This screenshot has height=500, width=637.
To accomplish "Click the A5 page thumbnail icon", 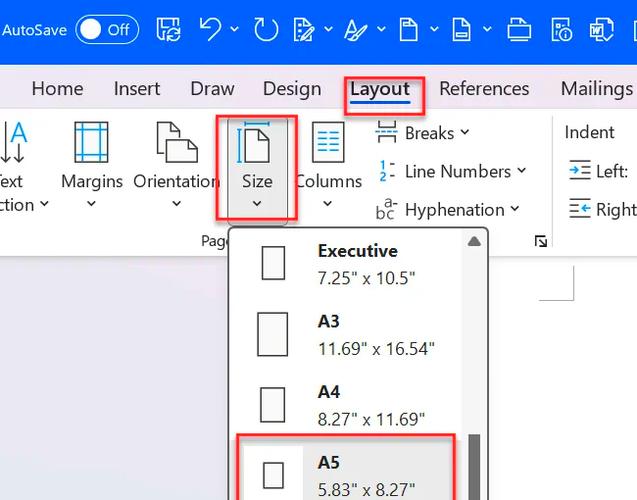I will click(273, 475).
